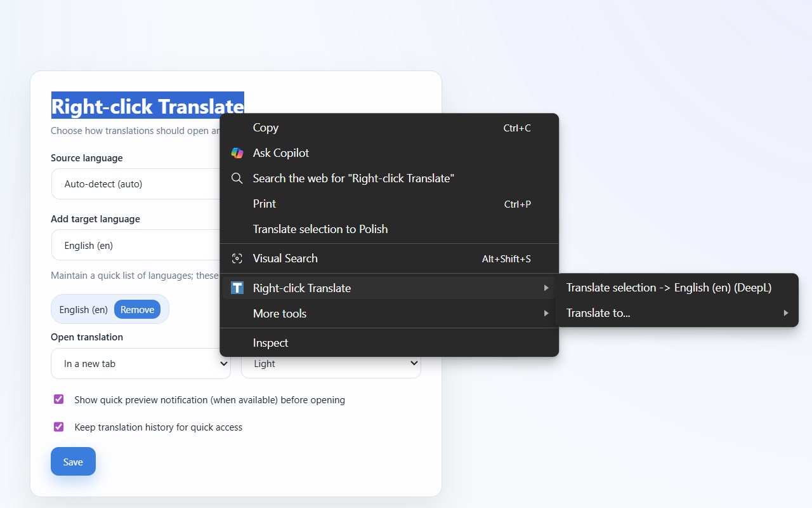Select Copy from the context menu

[x=389, y=128]
